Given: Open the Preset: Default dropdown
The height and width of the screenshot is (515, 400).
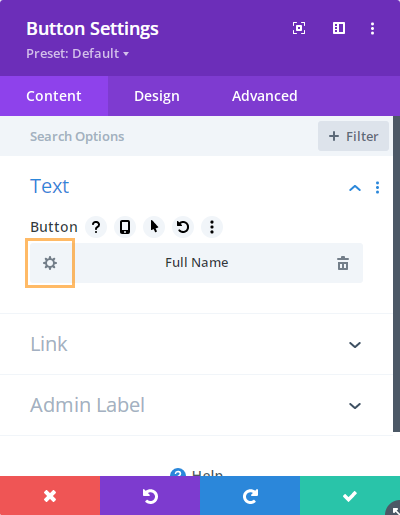Looking at the screenshot, I should (x=77, y=53).
